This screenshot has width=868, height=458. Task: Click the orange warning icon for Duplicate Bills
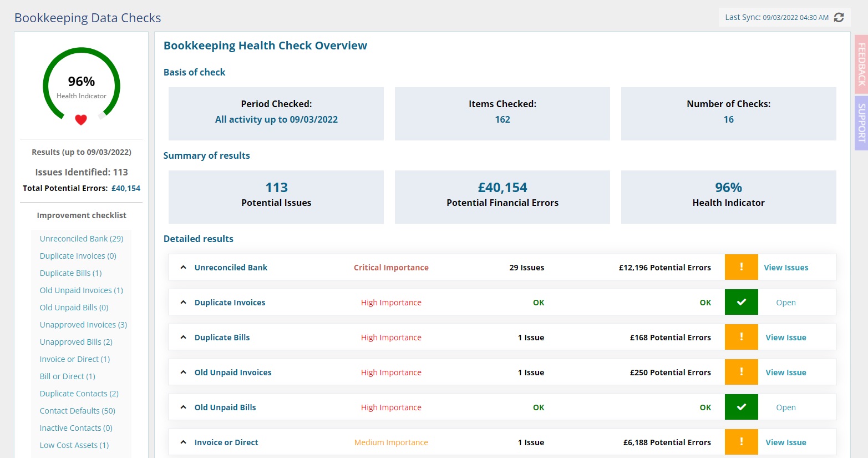(741, 337)
